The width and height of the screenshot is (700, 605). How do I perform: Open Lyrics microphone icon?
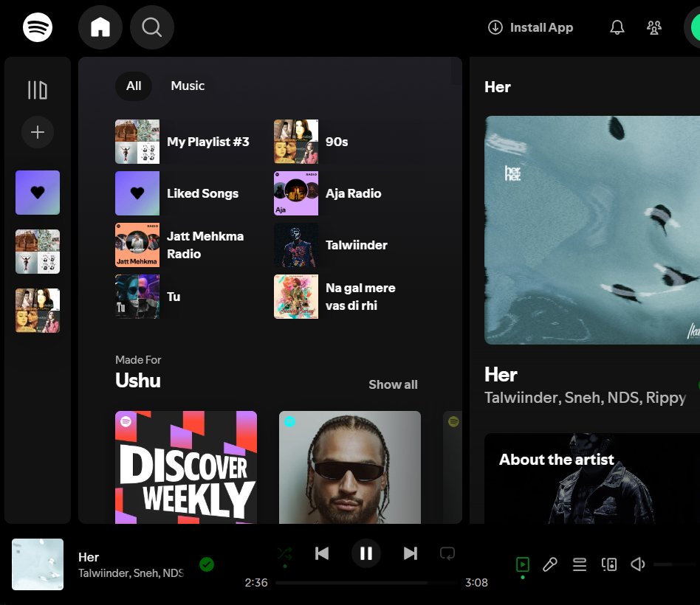[550, 564]
